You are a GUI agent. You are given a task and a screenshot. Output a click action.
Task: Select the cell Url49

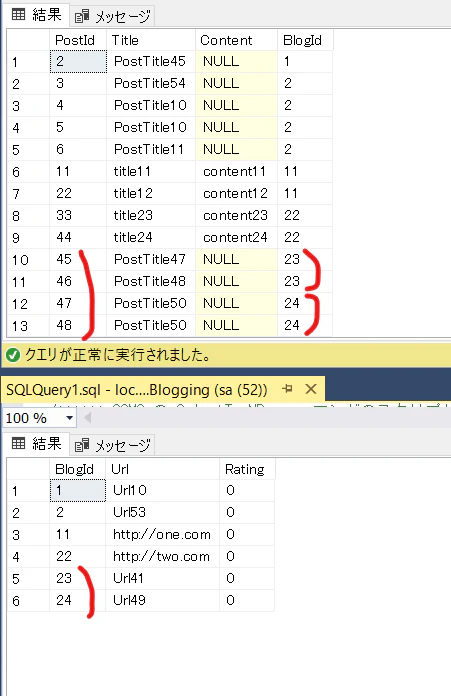[x=162, y=601]
